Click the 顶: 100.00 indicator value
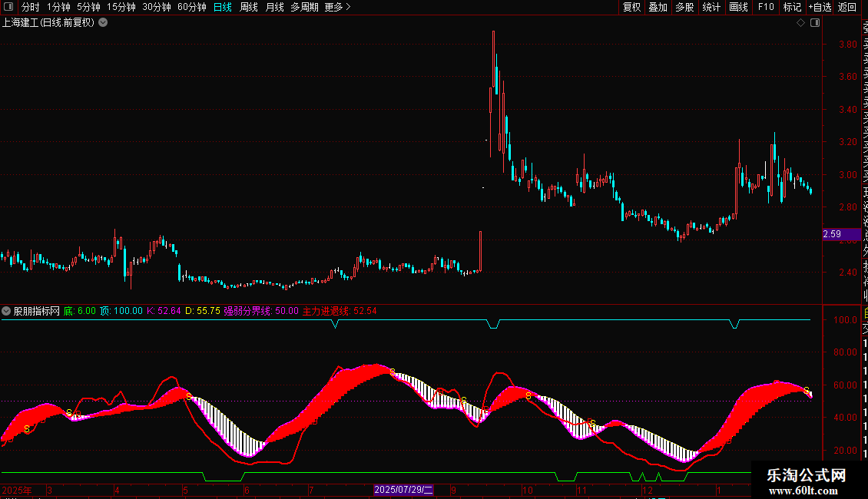Screen dimensions: 868x499 click(x=121, y=311)
